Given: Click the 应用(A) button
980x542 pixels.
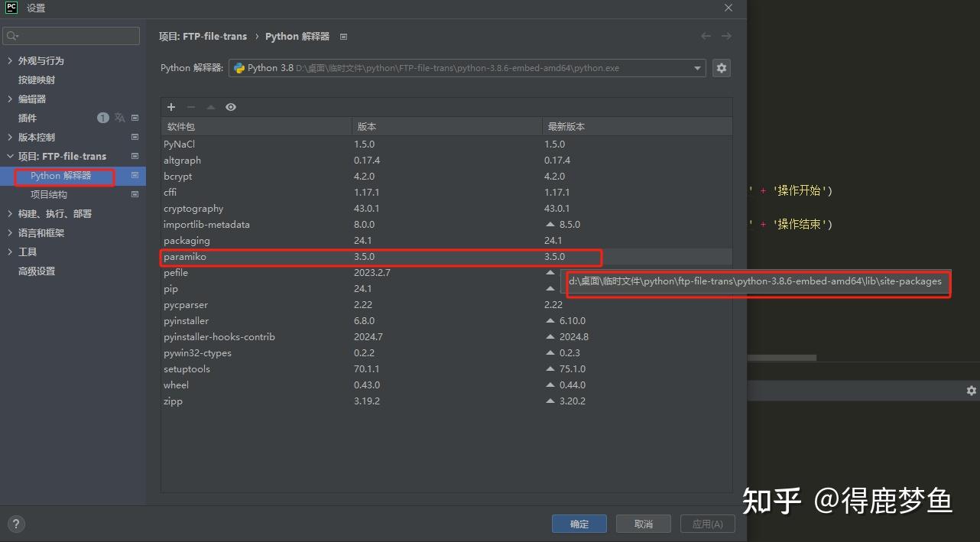Looking at the screenshot, I should [x=707, y=524].
